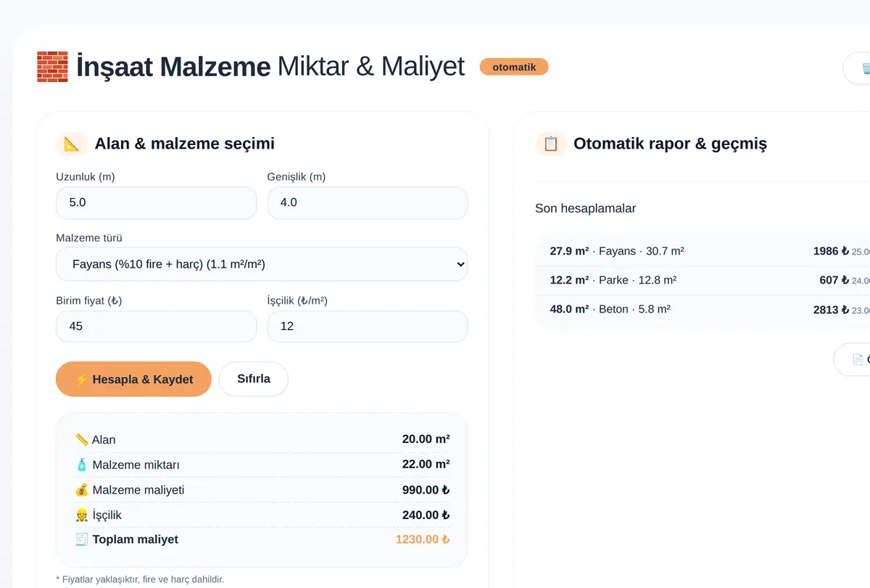Viewport: 870px width, 588px height.
Task: Click the 990.00 ₺ material cost value
Action: point(426,490)
